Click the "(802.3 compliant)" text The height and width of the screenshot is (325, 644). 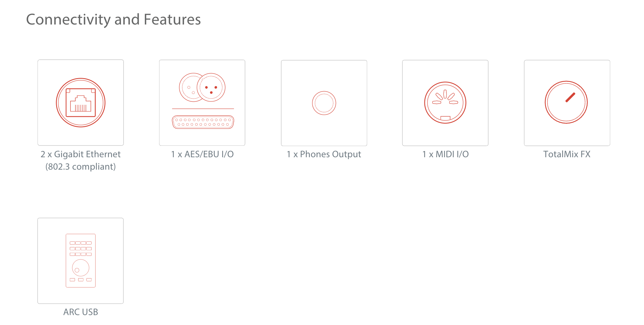tap(81, 167)
